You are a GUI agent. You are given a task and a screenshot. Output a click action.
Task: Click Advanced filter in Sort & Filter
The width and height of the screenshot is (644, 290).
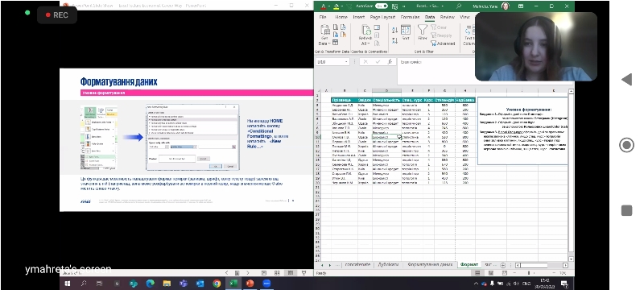click(x=443, y=43)
